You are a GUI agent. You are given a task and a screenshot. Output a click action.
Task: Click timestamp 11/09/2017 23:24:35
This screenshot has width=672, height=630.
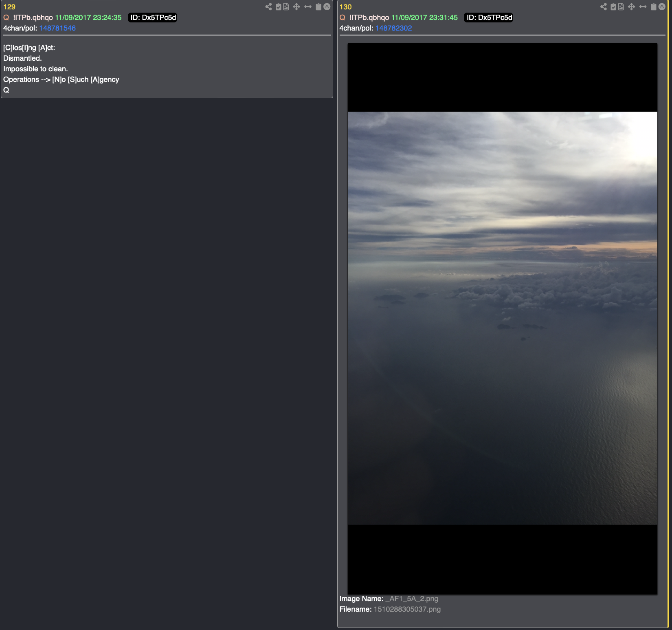[88, 18]
